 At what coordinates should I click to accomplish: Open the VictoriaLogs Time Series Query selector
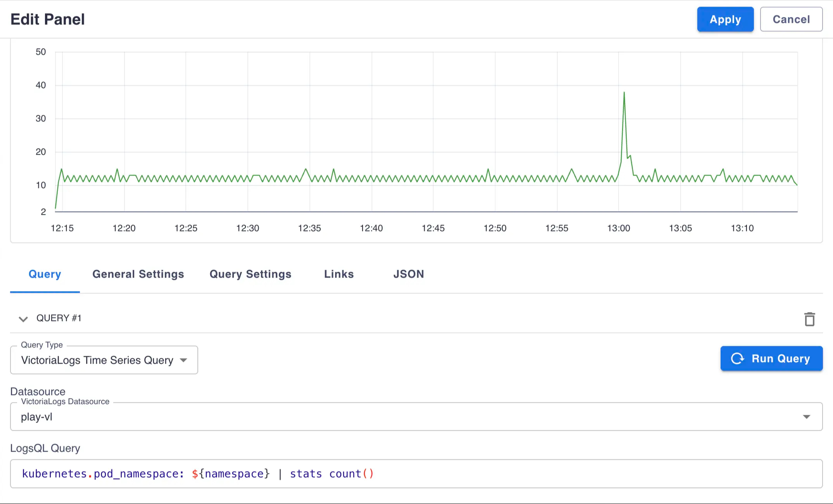point(104,360)
